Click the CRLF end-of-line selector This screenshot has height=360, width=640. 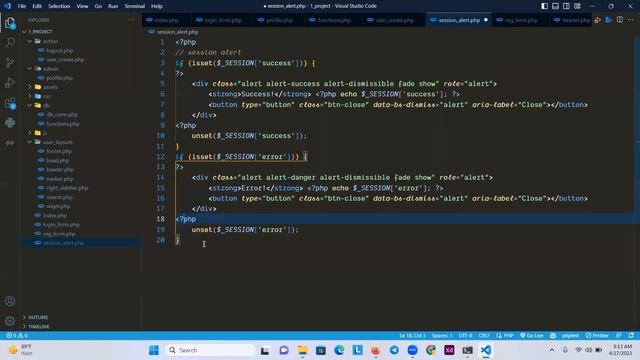pyautogui.click(x=484, y=336)
